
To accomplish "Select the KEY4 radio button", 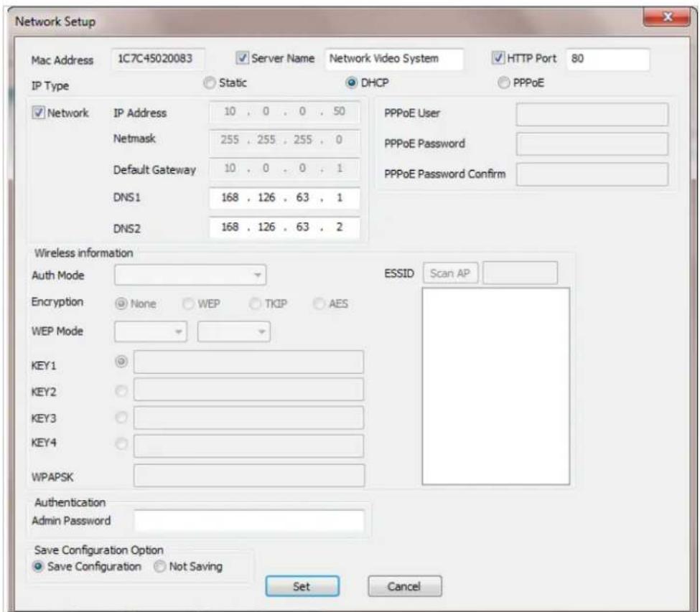I will click(x=121, y=444).
